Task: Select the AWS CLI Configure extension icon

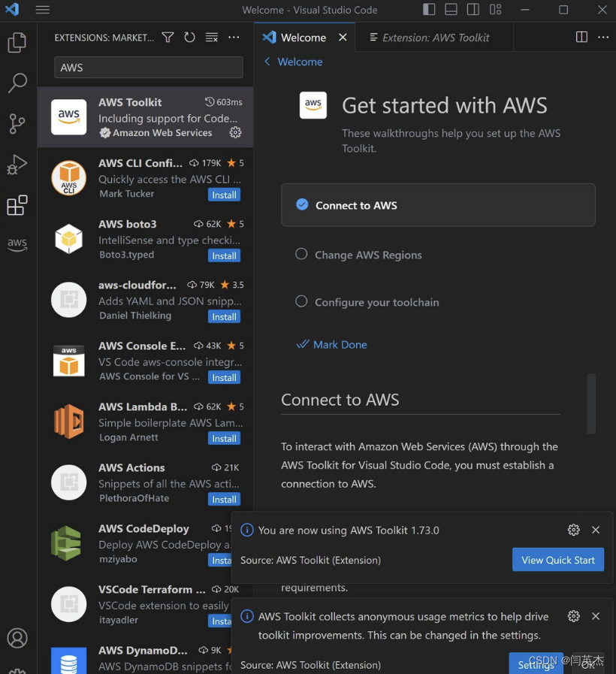Action: pyautogui.click(x=69, y=178)
